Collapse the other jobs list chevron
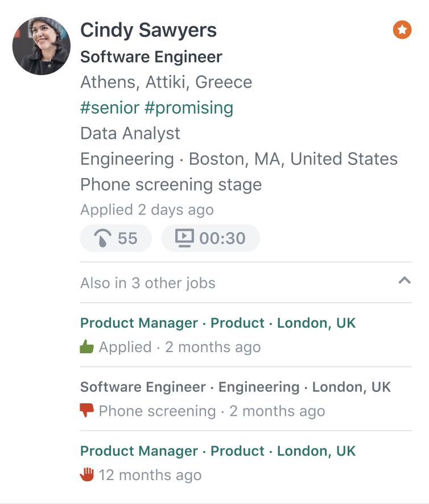This screenshot has width=429, height=504. [405, 280]
